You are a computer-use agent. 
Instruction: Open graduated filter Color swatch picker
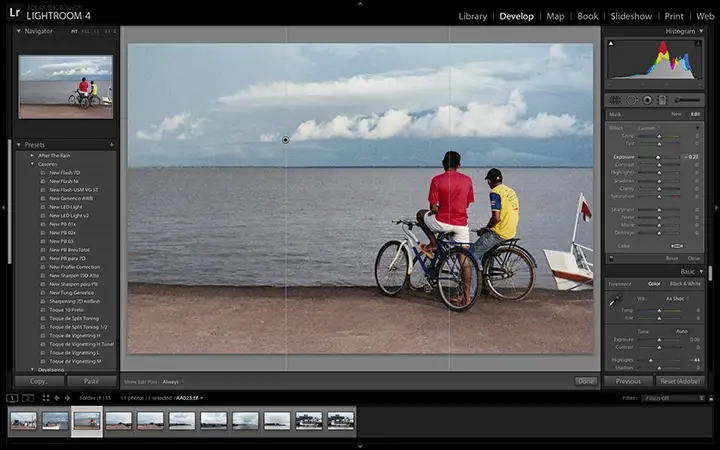(x=676, y=246)
